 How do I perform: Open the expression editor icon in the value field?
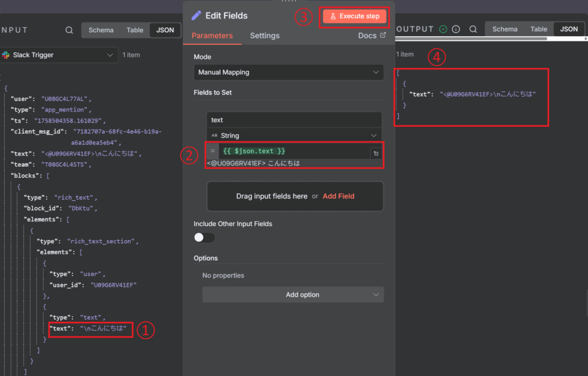(x=375, y=153)
